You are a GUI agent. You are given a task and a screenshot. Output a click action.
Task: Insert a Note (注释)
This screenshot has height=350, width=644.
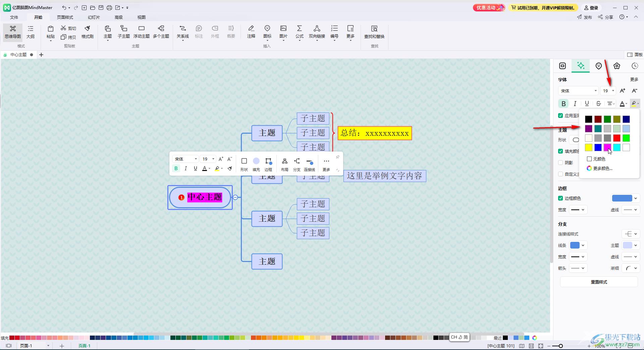click(251, 32)
